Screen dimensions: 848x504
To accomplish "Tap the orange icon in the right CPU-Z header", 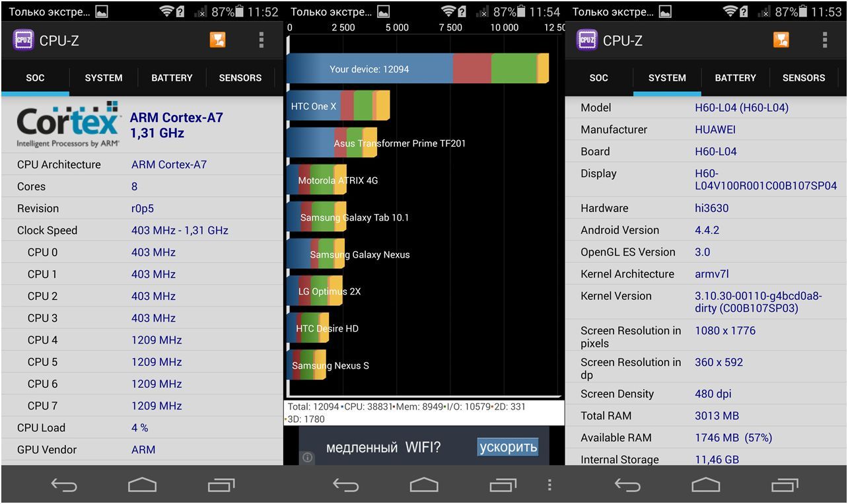I will [781, 40].
